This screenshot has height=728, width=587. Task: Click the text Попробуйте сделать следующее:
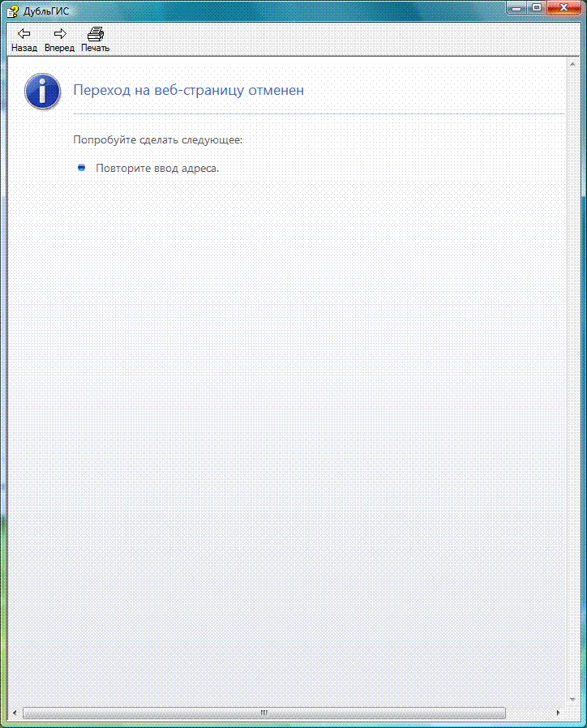pos(158,139)
